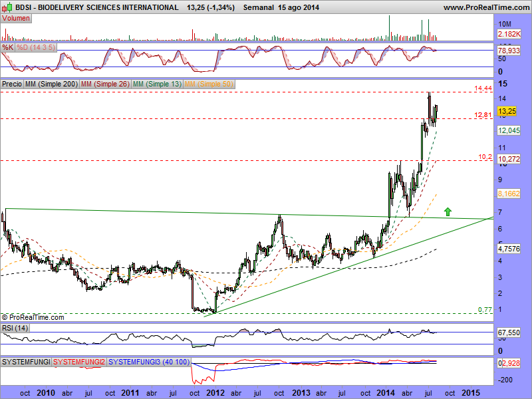
Task: Click the SYSTEMFUNGI2 indicator label
Action: (79, 362)
